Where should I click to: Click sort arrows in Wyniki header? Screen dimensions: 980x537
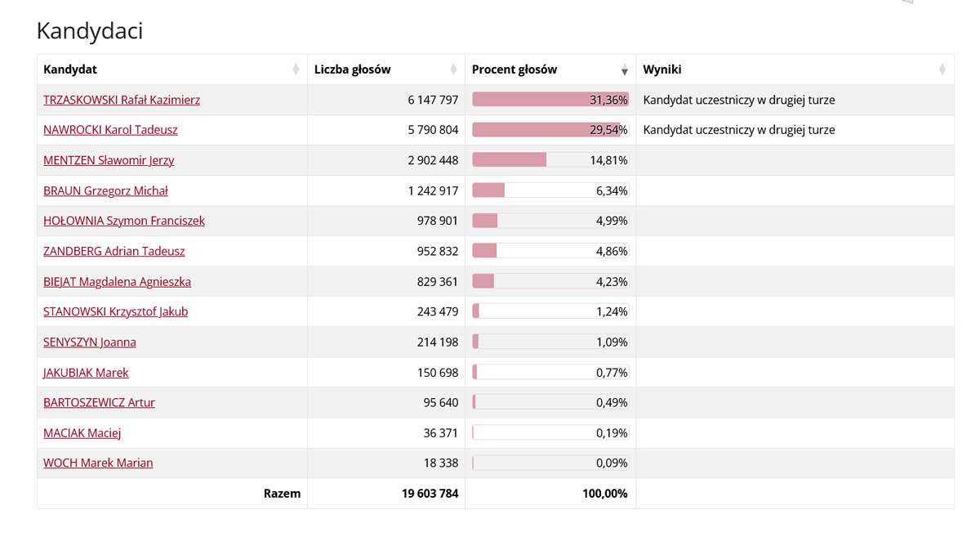942,70
